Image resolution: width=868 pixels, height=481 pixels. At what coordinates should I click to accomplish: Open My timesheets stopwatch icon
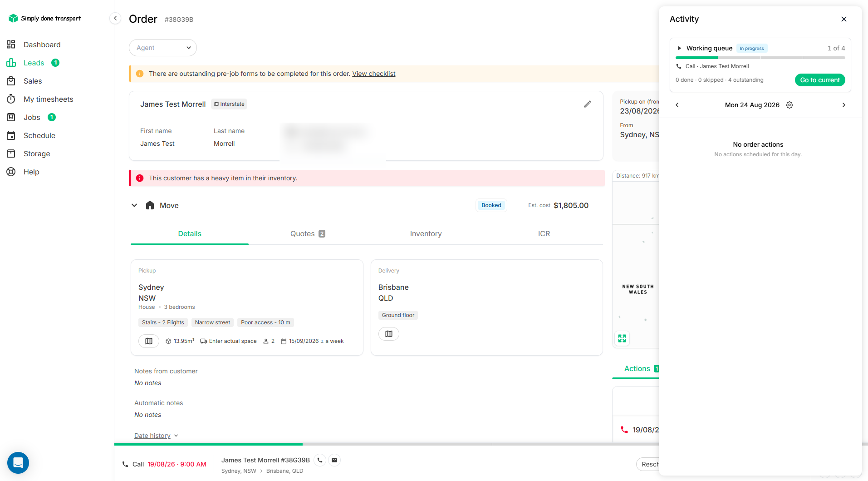11,99
